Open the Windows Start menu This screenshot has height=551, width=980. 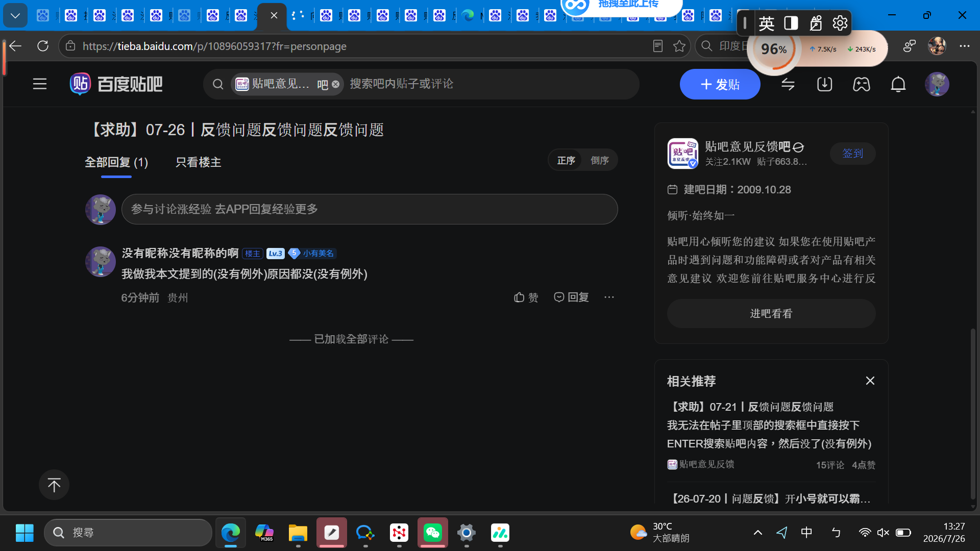click(24, 533)
